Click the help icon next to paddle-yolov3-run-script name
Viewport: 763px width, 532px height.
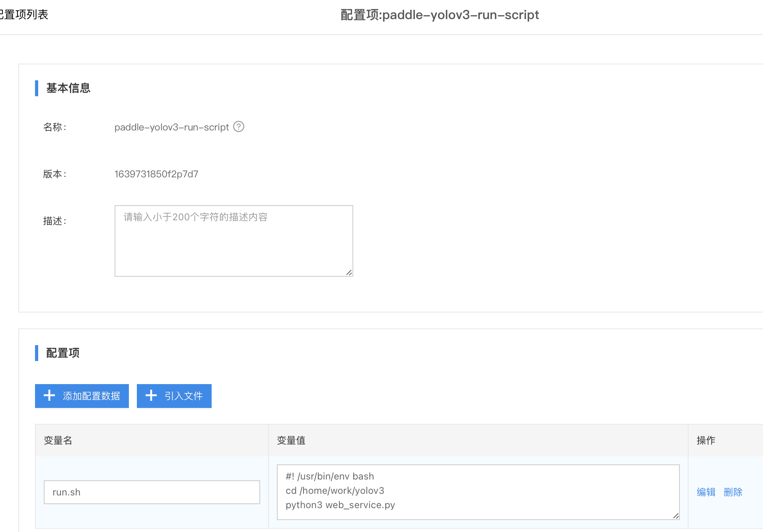[x=239, y=127]
